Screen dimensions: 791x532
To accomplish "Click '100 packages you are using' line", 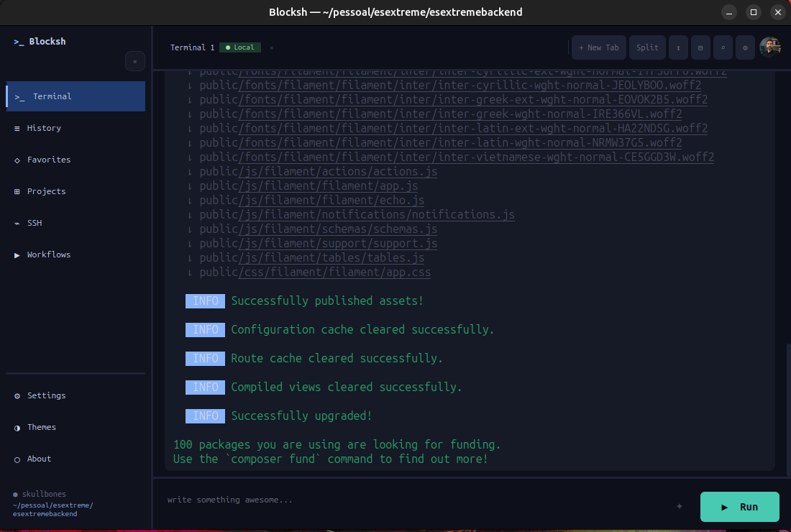I will (x=337, y=445).
